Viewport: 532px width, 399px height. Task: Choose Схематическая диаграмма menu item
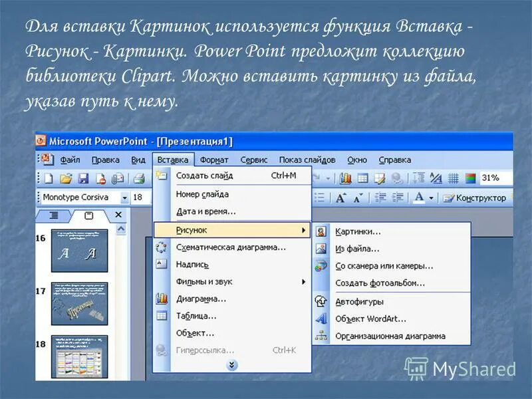pyautogui.click(x=232, y=247)
